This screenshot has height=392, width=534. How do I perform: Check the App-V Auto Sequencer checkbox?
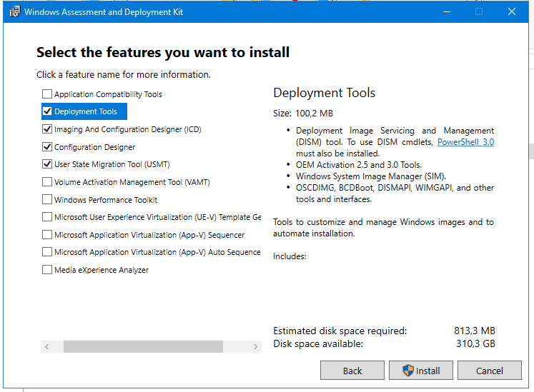47,252
